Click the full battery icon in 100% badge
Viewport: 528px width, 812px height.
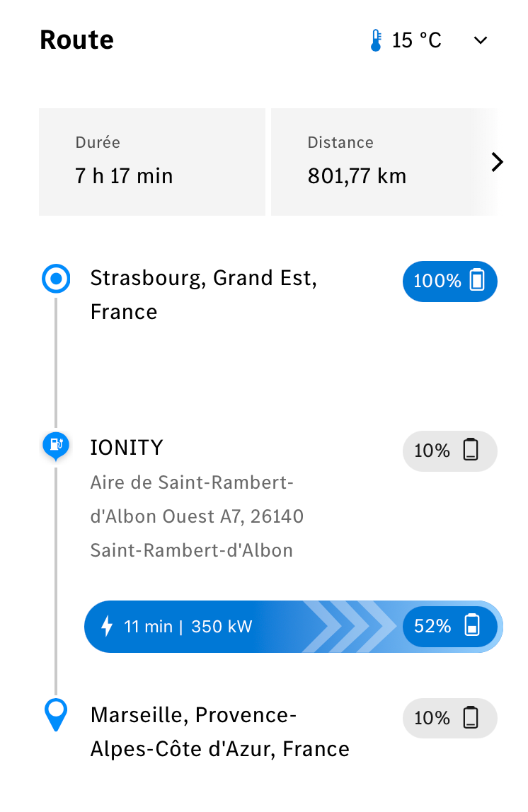click(477, 280)
